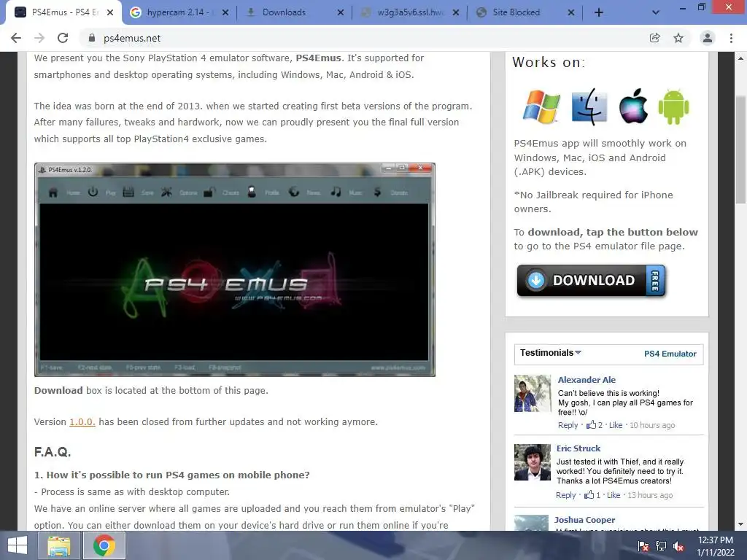Open the taskbar clock 12:37 PM
Viewport: 747px width, 560px height.
pyautogui.click(x=716, y=546)
